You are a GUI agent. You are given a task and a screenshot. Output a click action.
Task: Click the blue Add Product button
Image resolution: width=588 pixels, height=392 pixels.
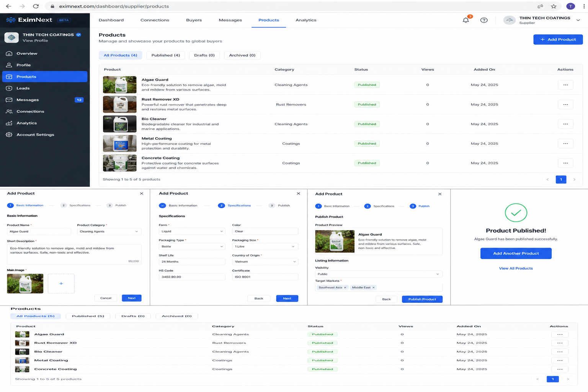click(x=558, y=39)
